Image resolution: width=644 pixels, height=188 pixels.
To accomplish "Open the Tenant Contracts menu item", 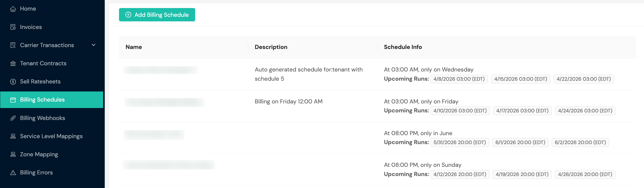I will pyautogui.click(x=43, y=63).
